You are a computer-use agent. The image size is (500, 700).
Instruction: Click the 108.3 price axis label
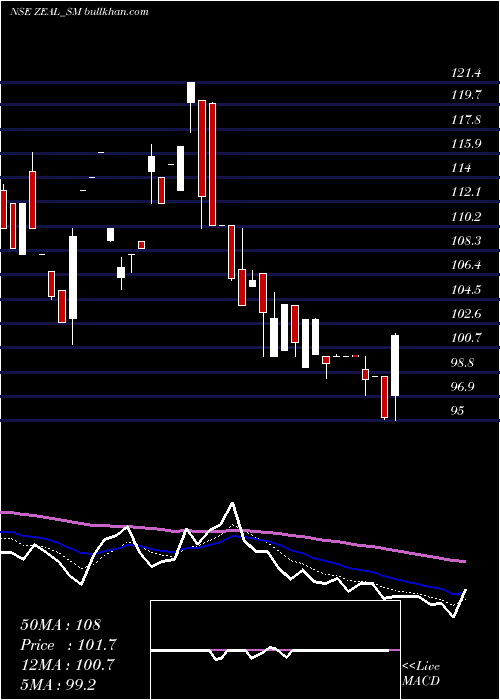pos(466,241)
